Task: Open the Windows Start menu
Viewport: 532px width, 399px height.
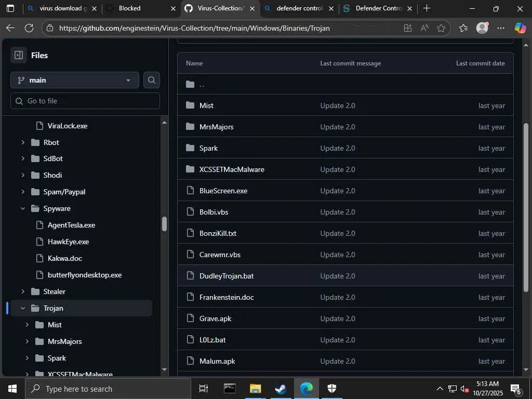Action: [x=12, y=389]
